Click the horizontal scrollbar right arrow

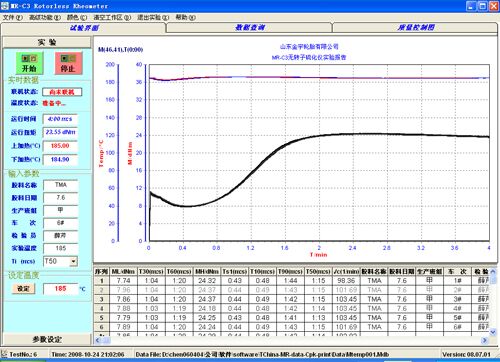click(x=485, y=340)
